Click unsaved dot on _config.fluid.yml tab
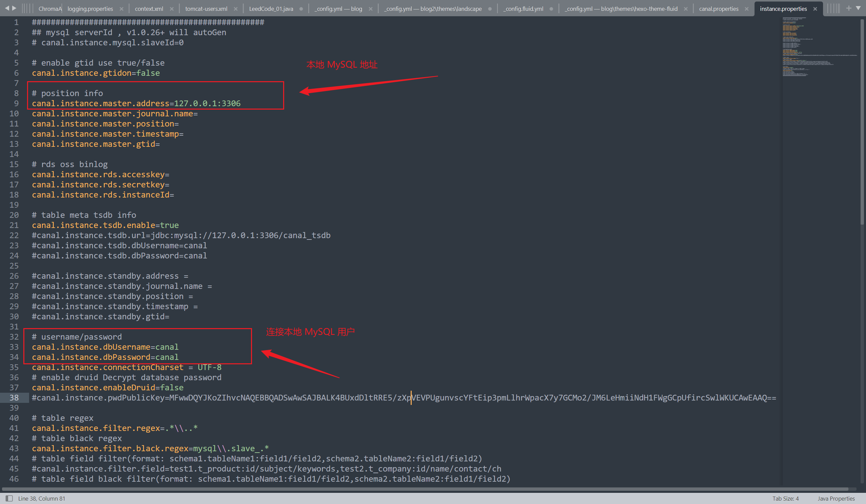The image size is (866, 504). pos(551,9)
